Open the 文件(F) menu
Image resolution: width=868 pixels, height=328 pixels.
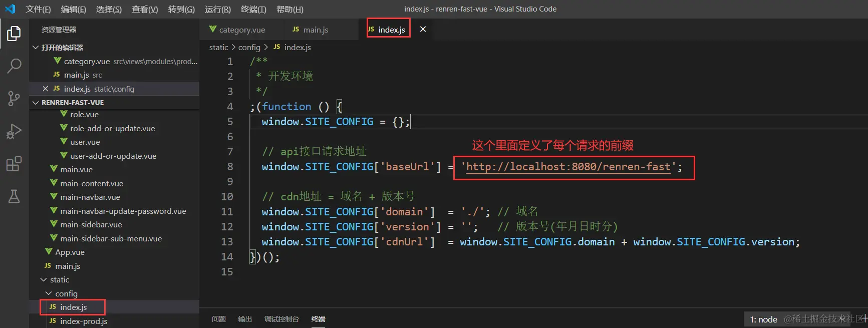click(39, 9)
